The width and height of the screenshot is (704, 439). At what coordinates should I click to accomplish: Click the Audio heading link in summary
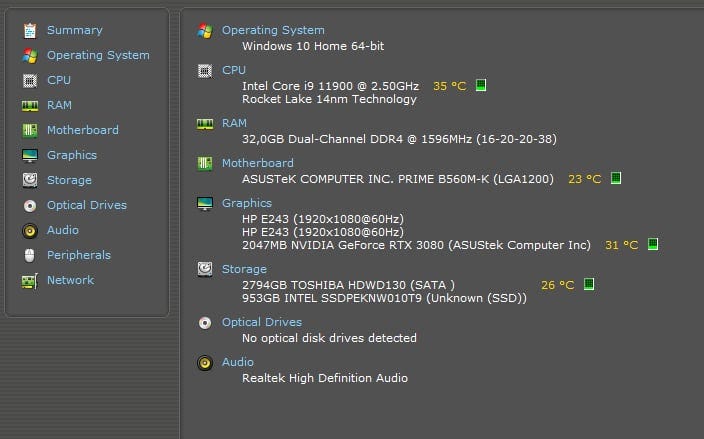[x=238, y=362]
